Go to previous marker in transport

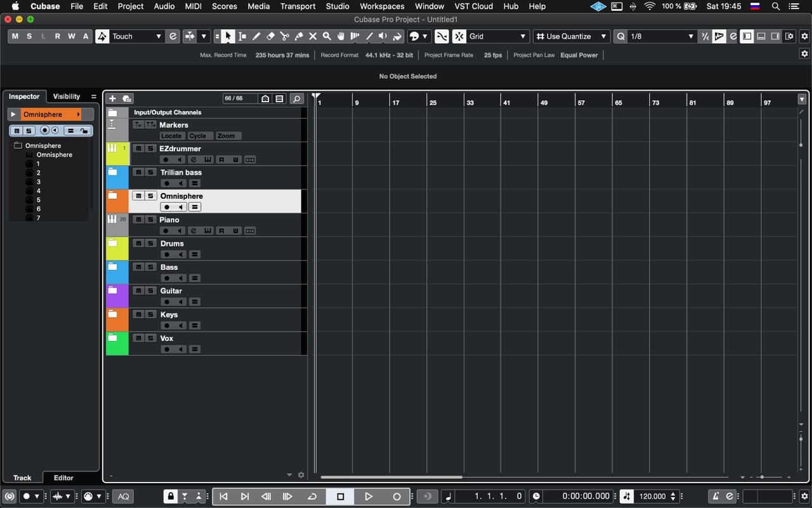tap(223, 497)
